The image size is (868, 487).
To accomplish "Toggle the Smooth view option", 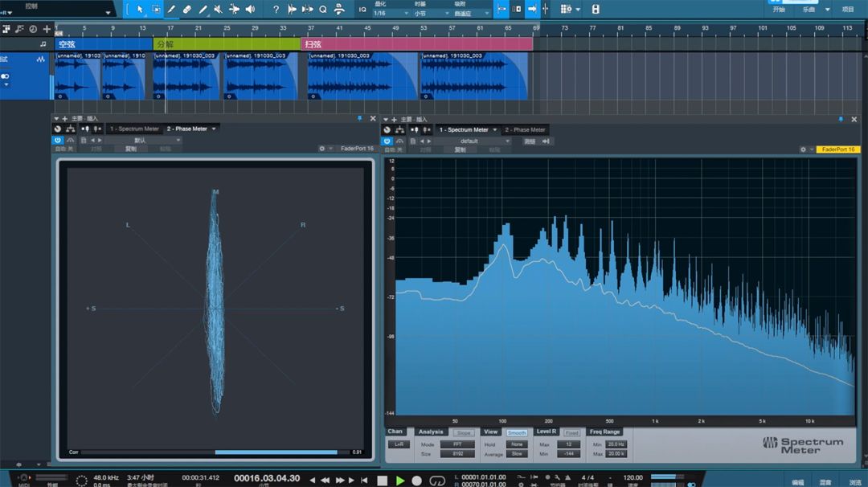I will coord(517,432).
